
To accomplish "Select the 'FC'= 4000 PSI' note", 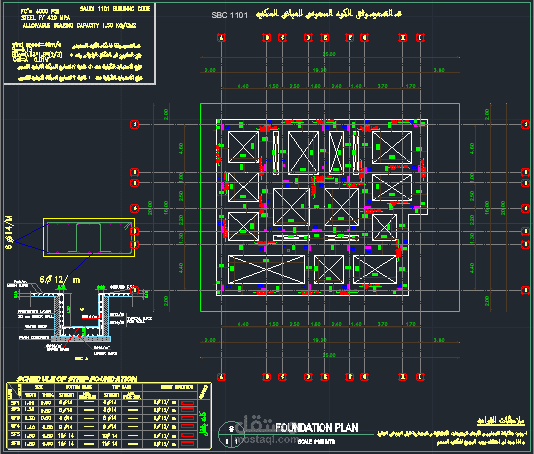I will [40, 12].
